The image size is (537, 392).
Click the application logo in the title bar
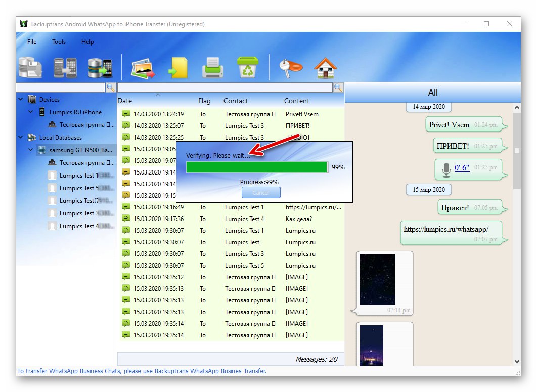coord(24,24)
